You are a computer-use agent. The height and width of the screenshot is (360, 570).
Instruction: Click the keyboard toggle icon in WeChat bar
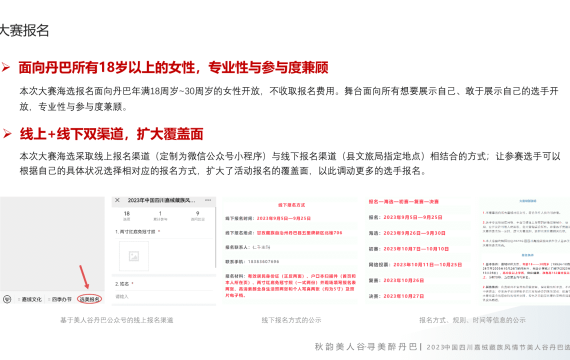(7, 299)
